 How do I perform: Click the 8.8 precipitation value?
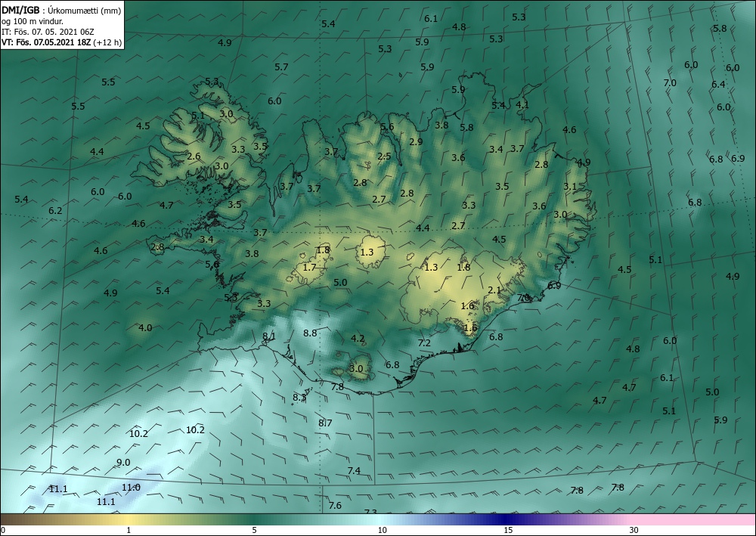[310, 333]
